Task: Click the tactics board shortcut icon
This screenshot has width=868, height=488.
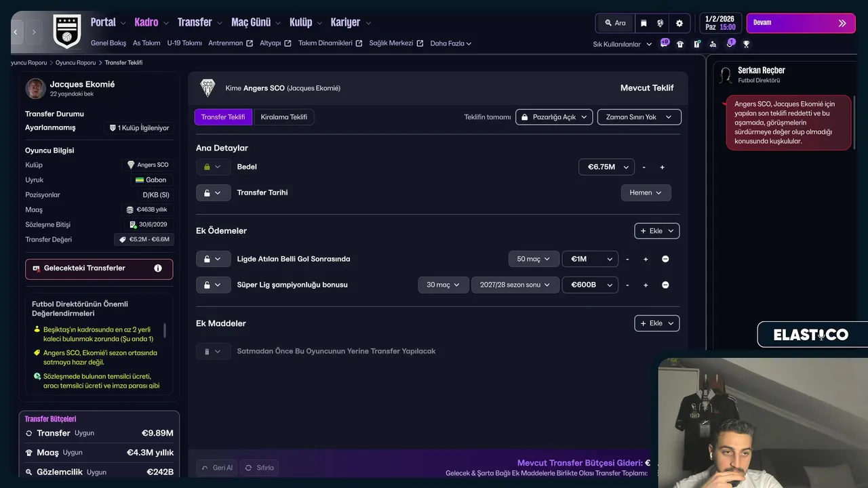Action: point(696,44)
